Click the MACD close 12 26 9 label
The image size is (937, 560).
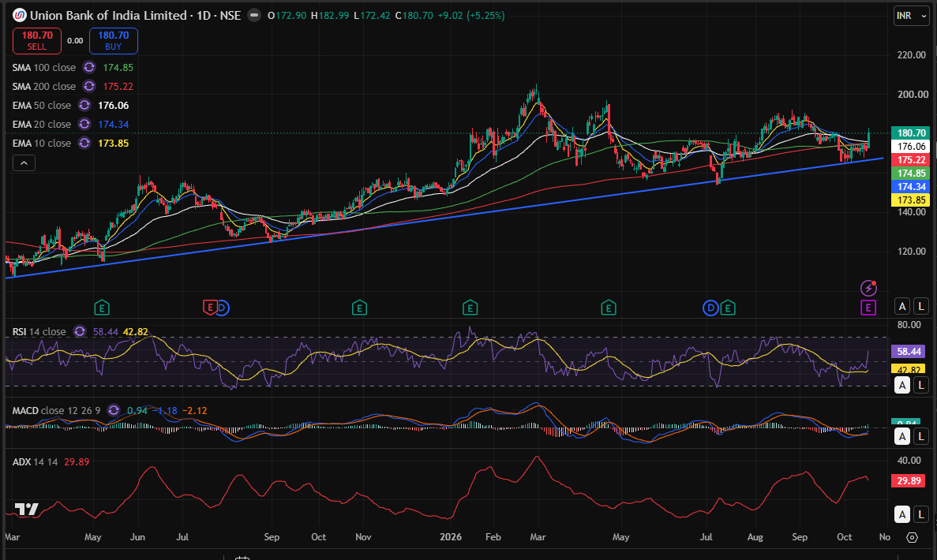coord(57,410)
